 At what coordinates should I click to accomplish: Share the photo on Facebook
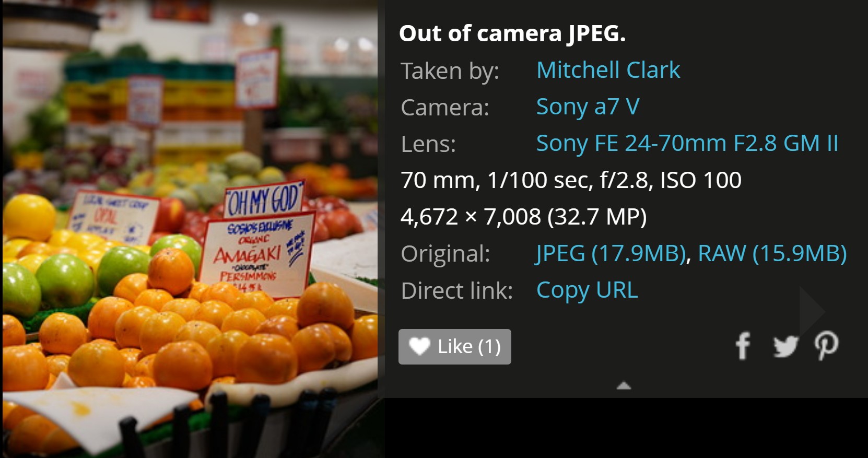point(743,346)
